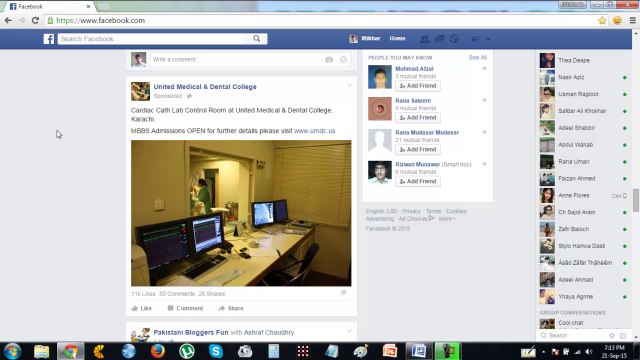640x360 pixels.
Task: Expand the More footer dropdown
Action: tap(447, 219)
